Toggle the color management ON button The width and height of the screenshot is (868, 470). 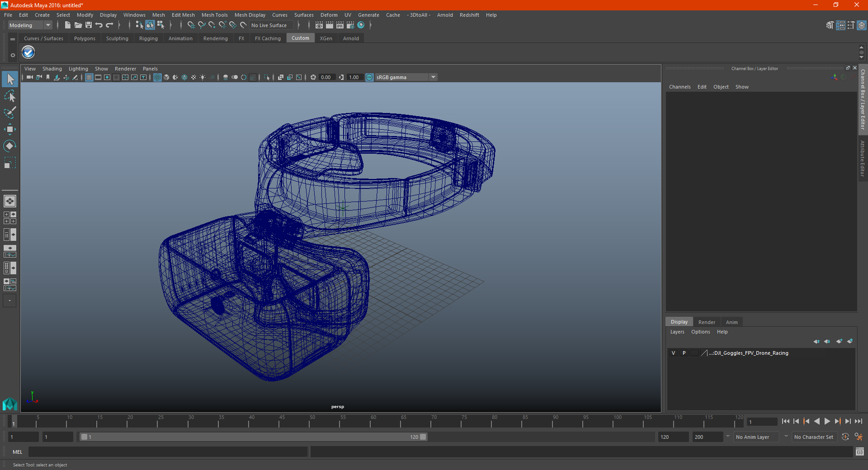(369, 77)
